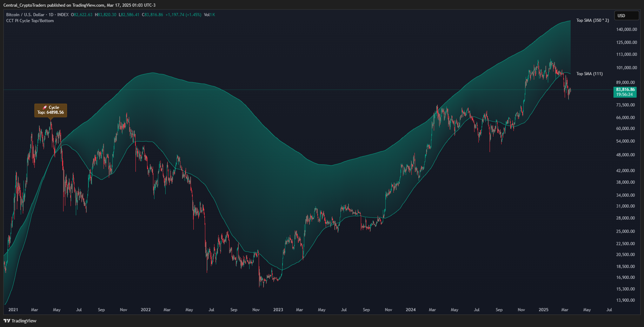Click the 89,000.00 price axis label
Image resolution: width=644 pixels, height=327 pixels.
tap(625, 83)
